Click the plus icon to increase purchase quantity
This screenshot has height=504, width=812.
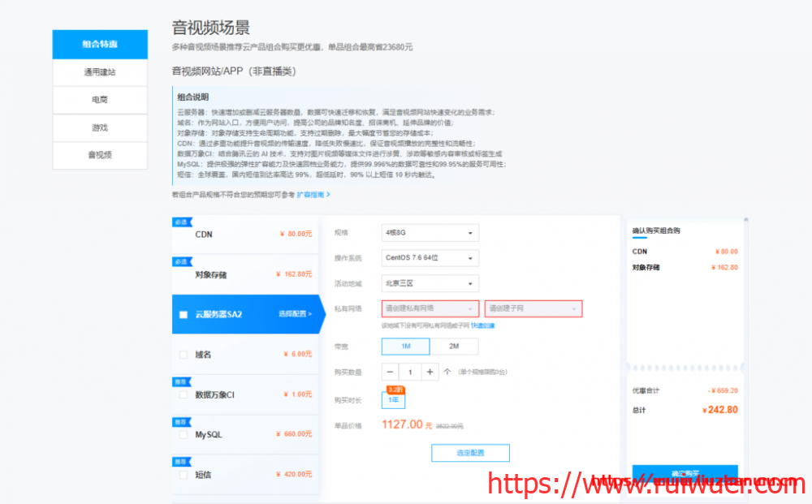430,372
